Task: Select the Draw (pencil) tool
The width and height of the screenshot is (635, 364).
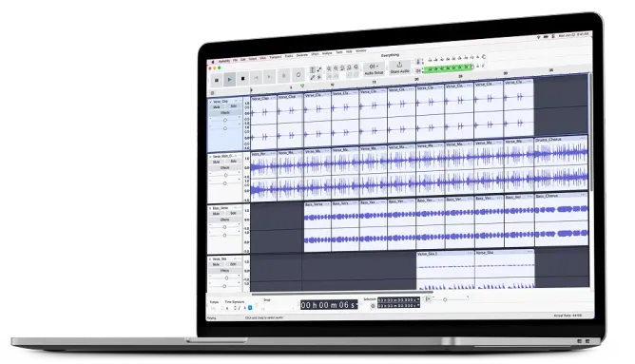Action: [312, 77]
